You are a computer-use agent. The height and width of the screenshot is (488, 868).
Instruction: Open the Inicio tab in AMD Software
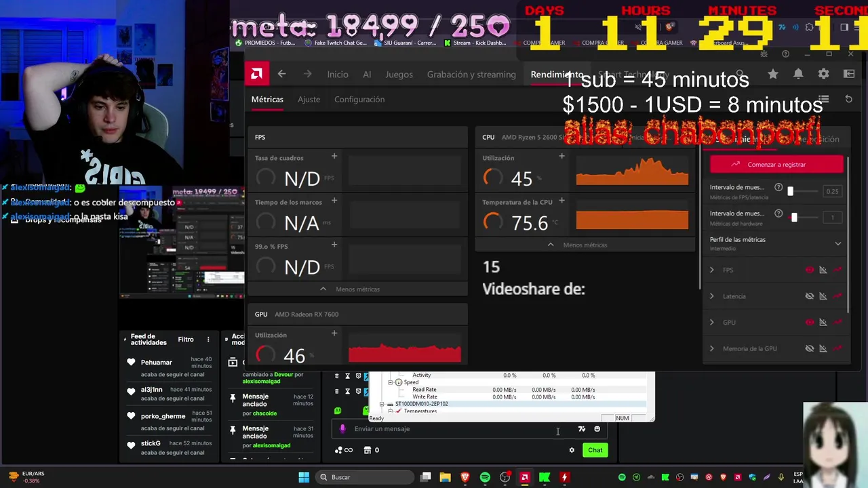(338, 75)
